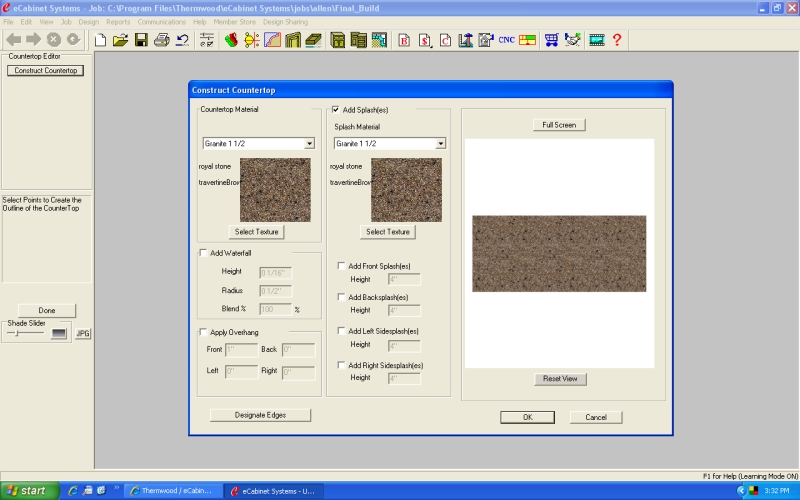Click the gray shade swatch button
The width and height of the screenshot is (800, 500).
pos(59,333)
